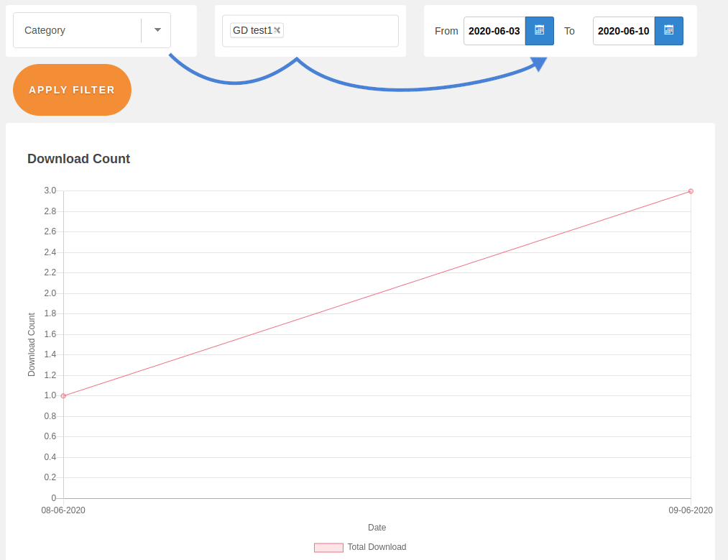Click the rotated Download Count y-axis title
The width and height of the screenshot is (728, 560).
(x=32, y=344)
